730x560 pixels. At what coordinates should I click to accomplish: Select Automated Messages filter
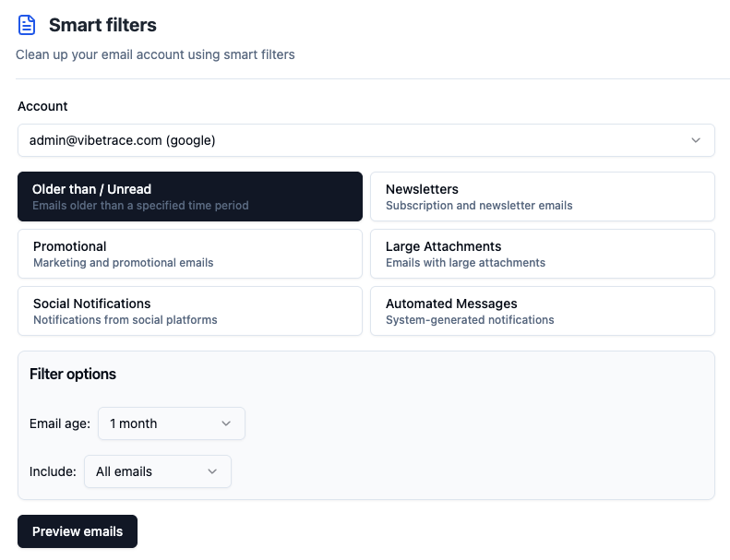543,311
